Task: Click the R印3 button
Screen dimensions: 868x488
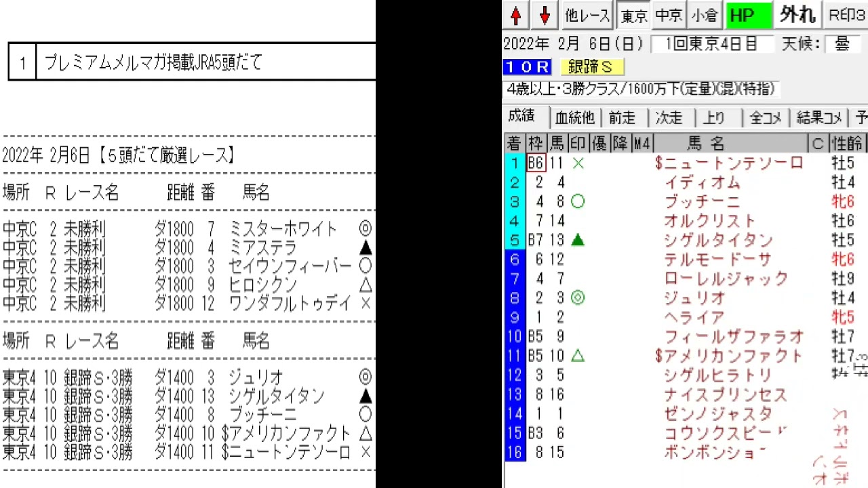Action: 847,16
